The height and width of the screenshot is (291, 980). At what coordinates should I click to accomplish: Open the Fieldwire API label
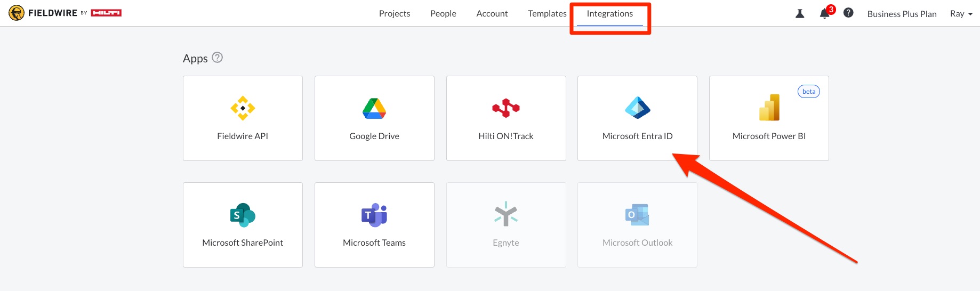tap(243, 136)
